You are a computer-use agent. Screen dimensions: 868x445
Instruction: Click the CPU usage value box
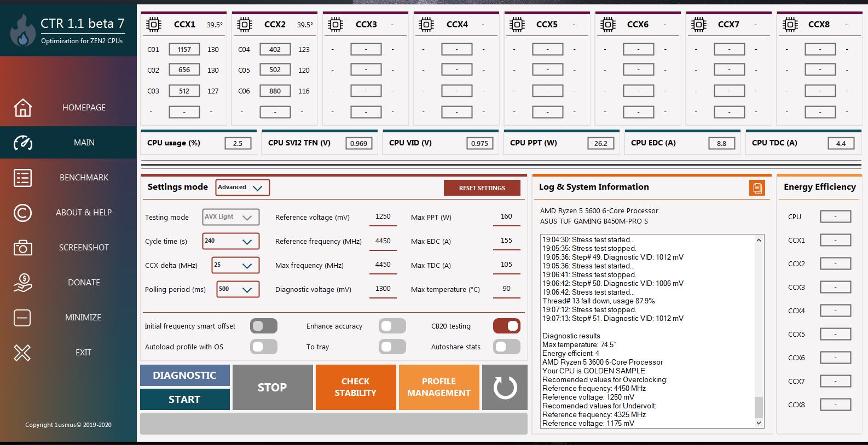(238, 143)
